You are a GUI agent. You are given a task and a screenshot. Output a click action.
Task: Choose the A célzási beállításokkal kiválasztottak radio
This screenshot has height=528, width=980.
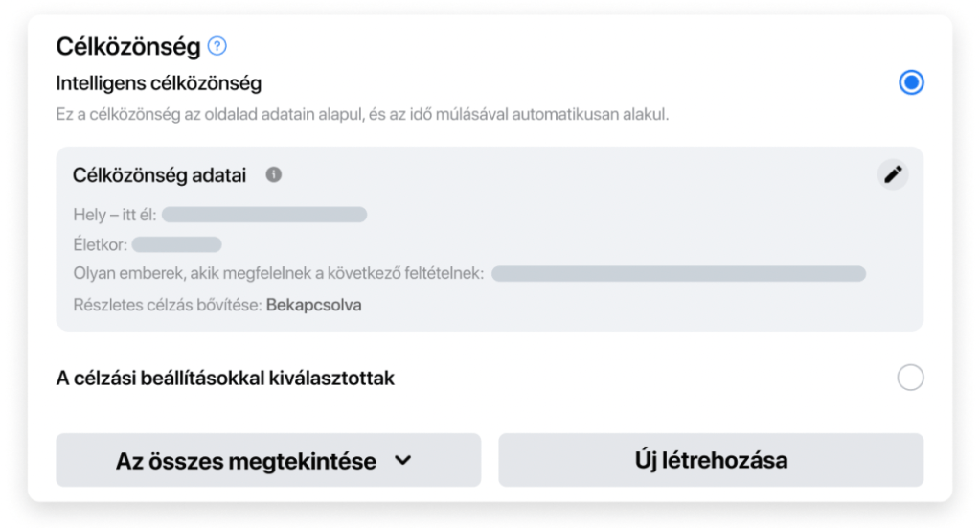pyautogui.click(x=910, y=378)
